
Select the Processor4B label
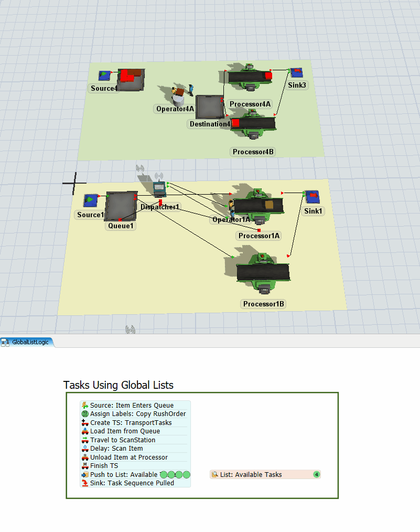click(253, 152)
